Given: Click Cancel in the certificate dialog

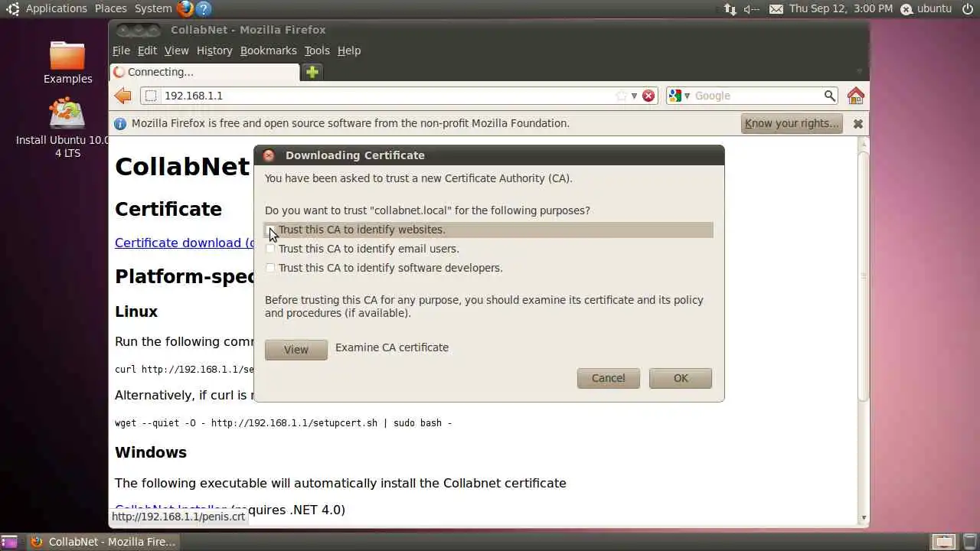Looking at the screenshot, I should pyautogui.click(x=609, y=378).
